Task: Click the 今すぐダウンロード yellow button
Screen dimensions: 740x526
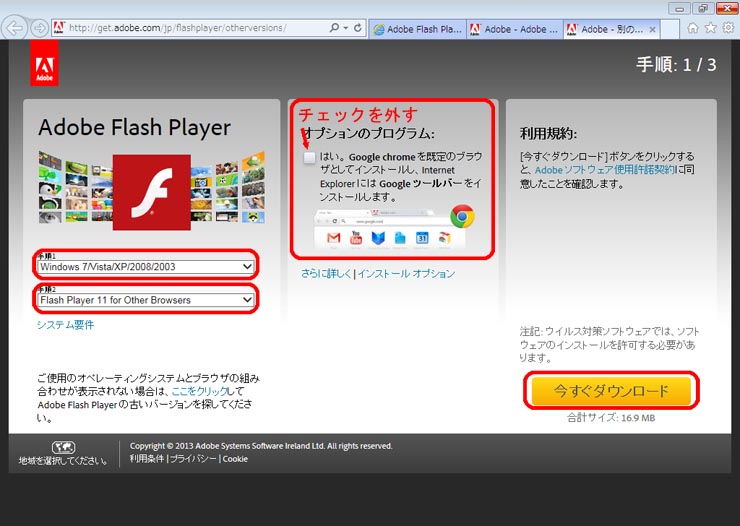Action: pyautogui.click(x=611, y=391)
